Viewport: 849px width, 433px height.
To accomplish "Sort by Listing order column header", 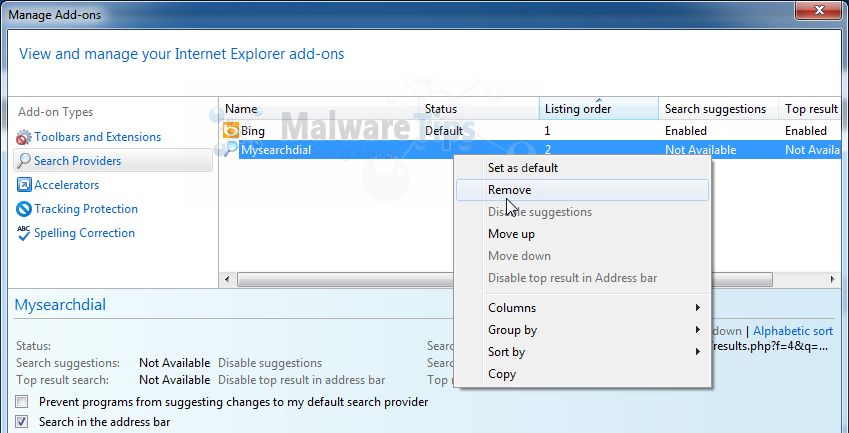I will tap(599, 109).
